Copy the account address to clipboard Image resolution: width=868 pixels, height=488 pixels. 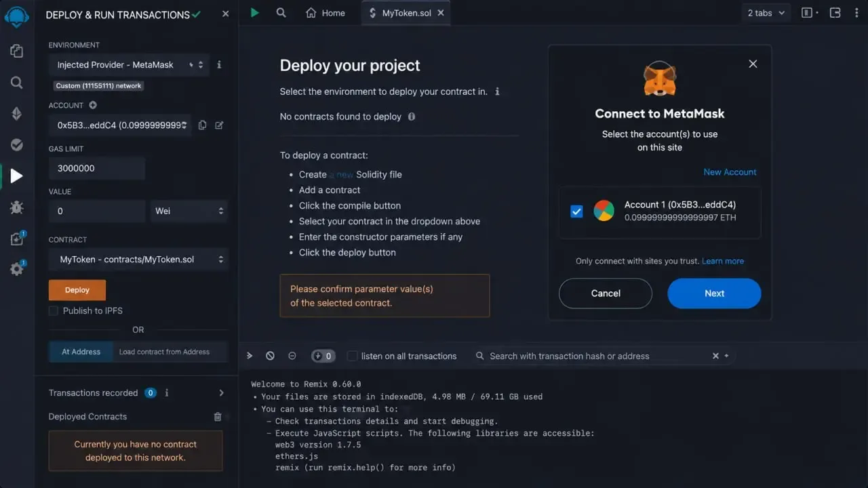click(x=202, y=125)
